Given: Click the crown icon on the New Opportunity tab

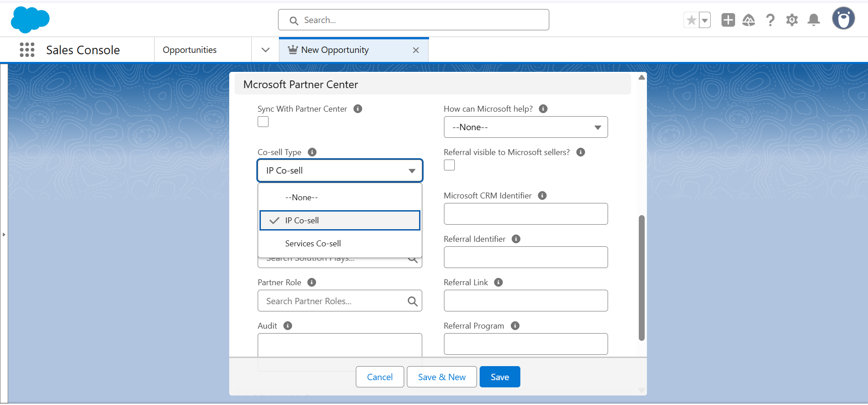Looking at the screenshot, I should tap(293, 49).
